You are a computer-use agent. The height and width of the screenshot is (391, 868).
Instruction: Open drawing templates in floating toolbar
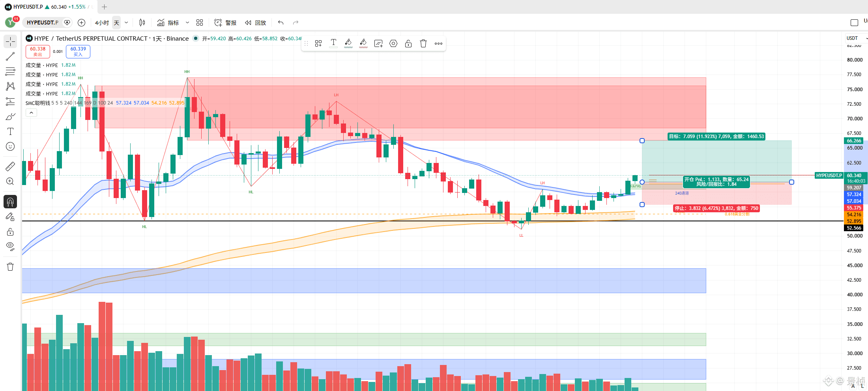pos(318,43)
